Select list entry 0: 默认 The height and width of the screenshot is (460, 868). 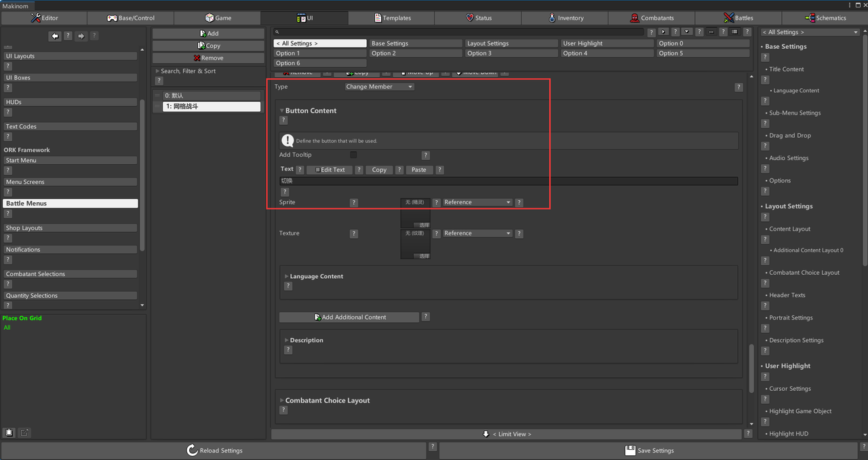pyautogui.click(x=212, y=96)
